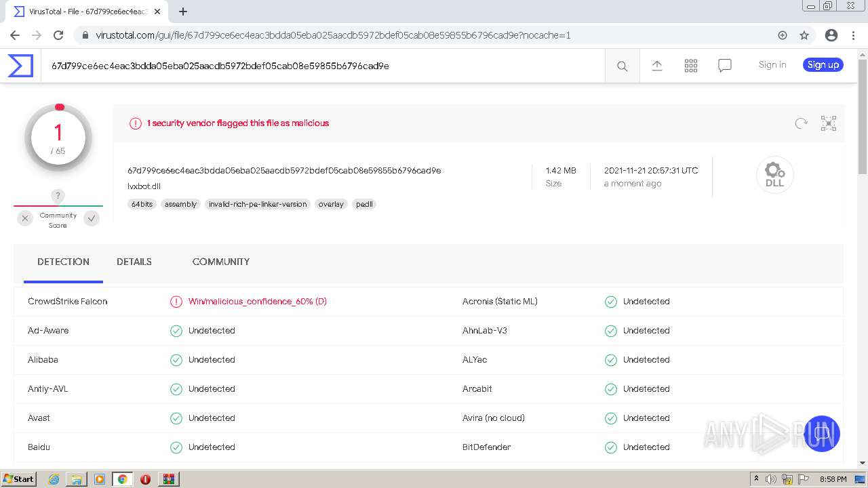Click the BitDefender vendor name

[487, 447]
